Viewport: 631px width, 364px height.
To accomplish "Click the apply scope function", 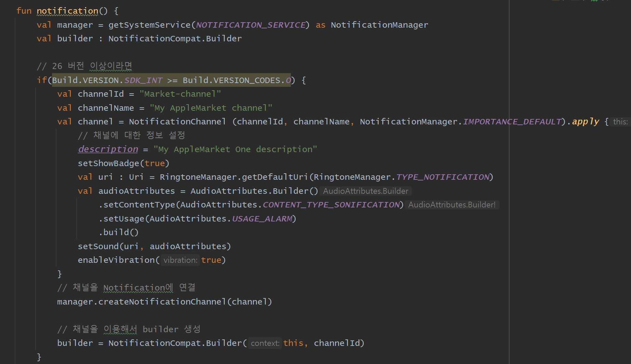I will pos(585,122).
